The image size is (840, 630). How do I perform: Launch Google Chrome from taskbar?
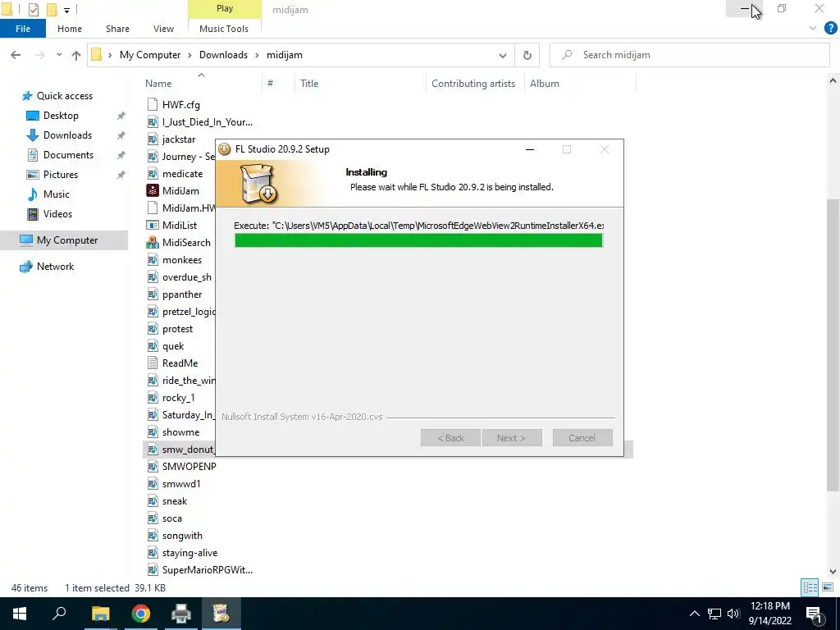tap(141, 614)
